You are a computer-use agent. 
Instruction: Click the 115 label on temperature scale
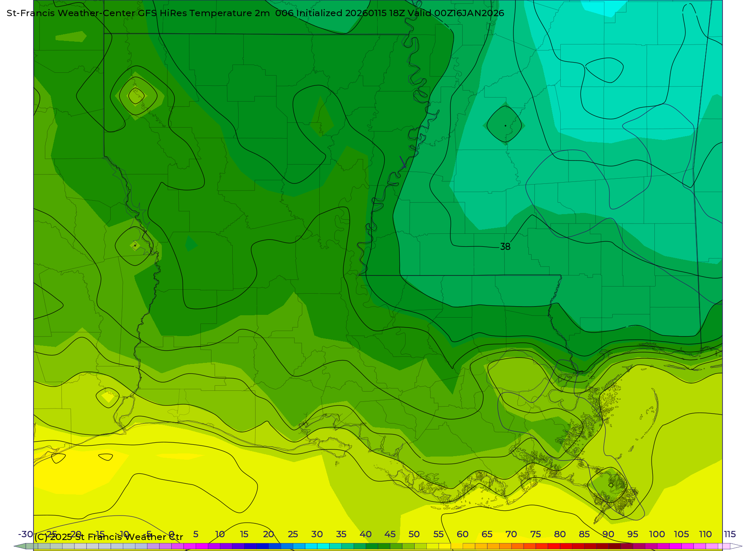pos(730,534)
